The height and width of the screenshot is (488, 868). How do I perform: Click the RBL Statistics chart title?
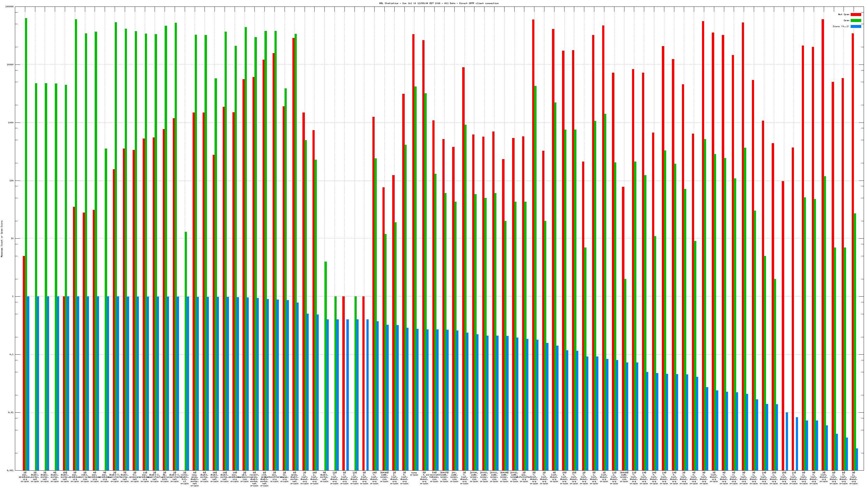[x=439, y=3]
